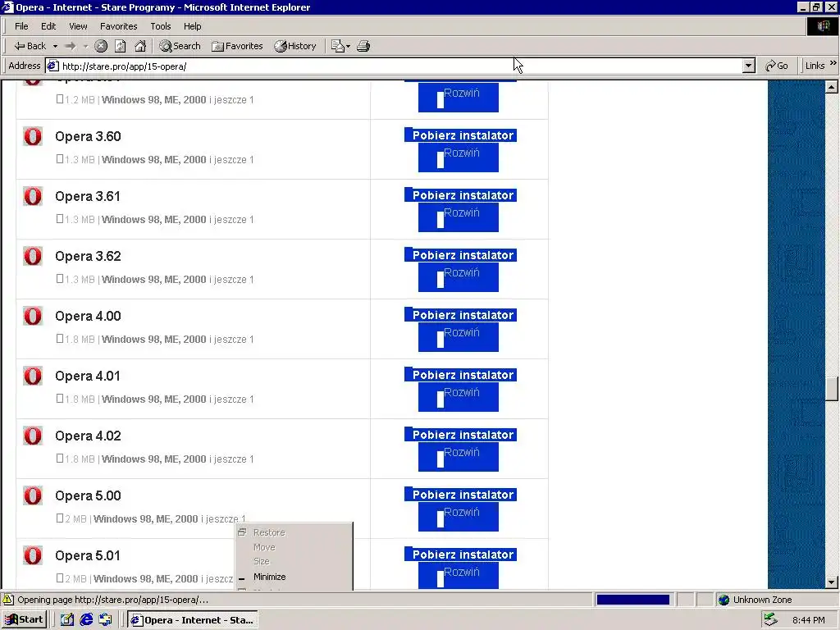Click the Opera 5.01 logo icon
The image size is (840, 630).
point(32,555)
